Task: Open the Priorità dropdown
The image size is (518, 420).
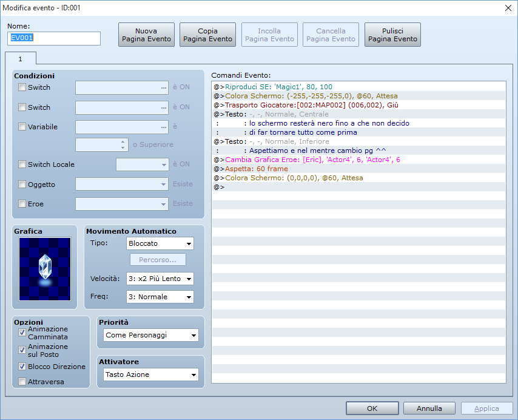Action: pyautogui.click(x=151, y=335)
